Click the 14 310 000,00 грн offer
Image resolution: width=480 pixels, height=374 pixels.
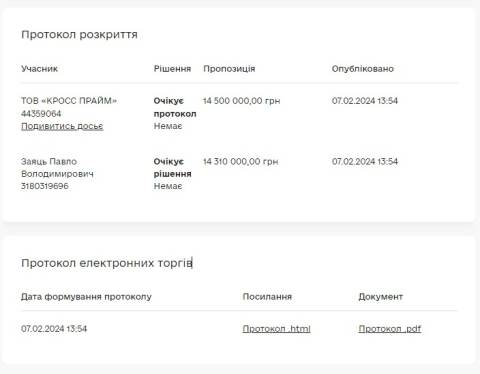coord(240,162)
